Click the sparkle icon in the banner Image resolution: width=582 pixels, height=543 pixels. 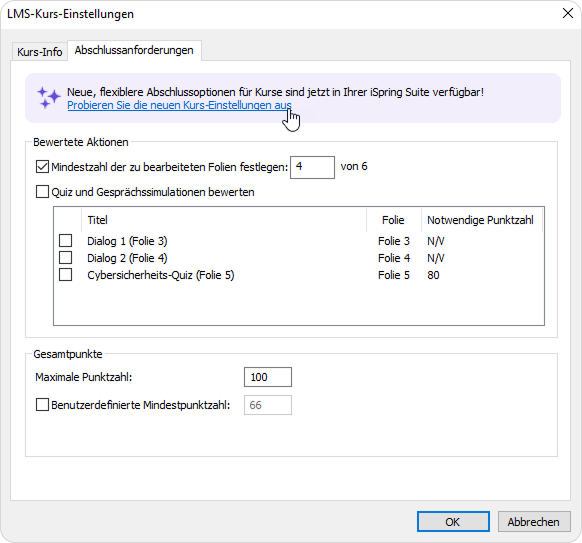(48, 98)
